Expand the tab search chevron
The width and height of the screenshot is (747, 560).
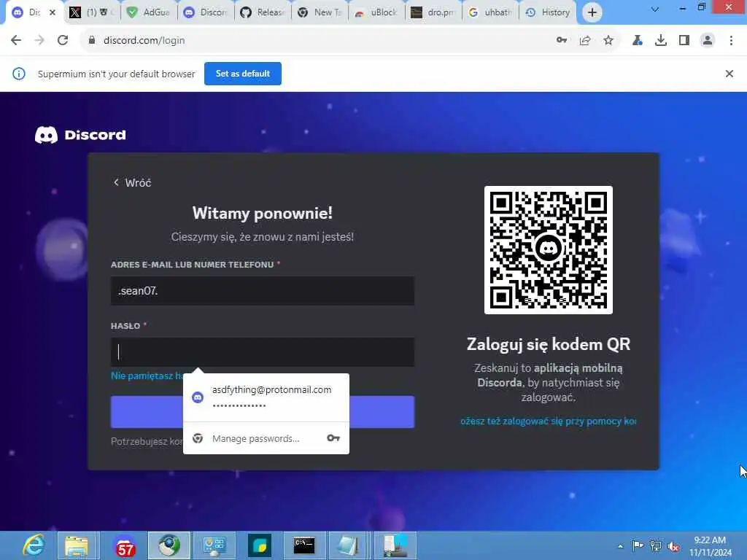pos(655,9)
